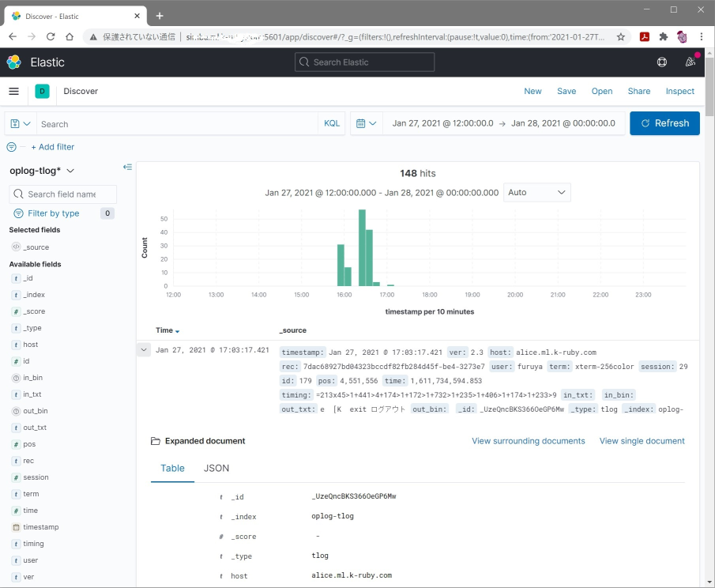Click the Search field names input

(62, 194)
